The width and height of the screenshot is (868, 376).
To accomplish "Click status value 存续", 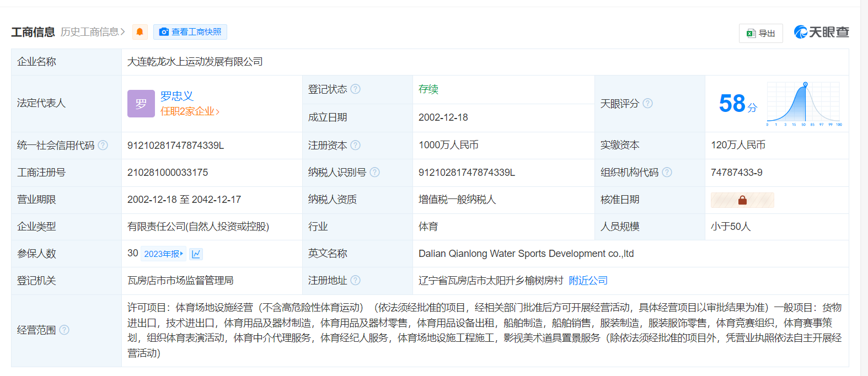I will (x=428, y=89).
